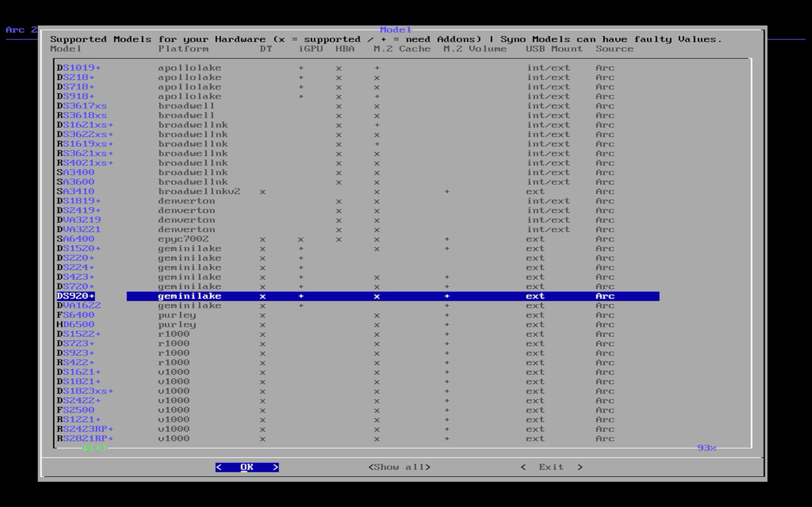Select the DVA3221 denverton model
This screenshot has width=812, height=507.
79,230
